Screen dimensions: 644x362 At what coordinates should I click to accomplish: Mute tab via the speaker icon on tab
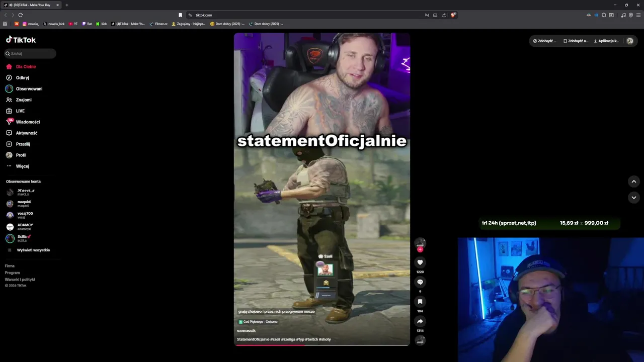point(11,5)
